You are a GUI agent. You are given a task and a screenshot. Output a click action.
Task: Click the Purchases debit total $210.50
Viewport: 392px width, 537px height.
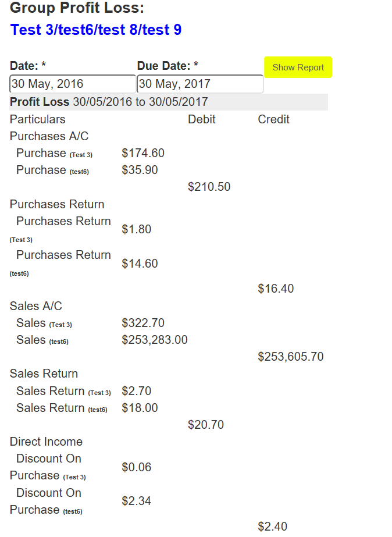tap(209, 187)
